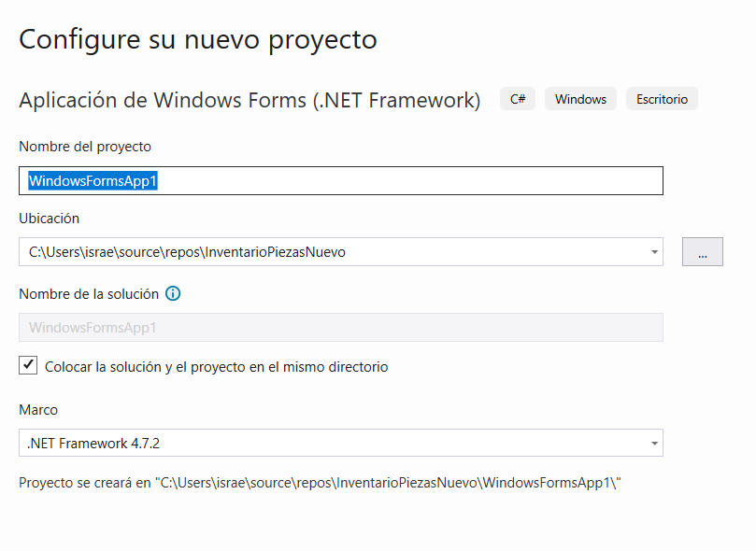Viewport: 756px width, 551px height.
Task: Click the 'Aplicación de Windows Forms' template title
Action: 250,100
